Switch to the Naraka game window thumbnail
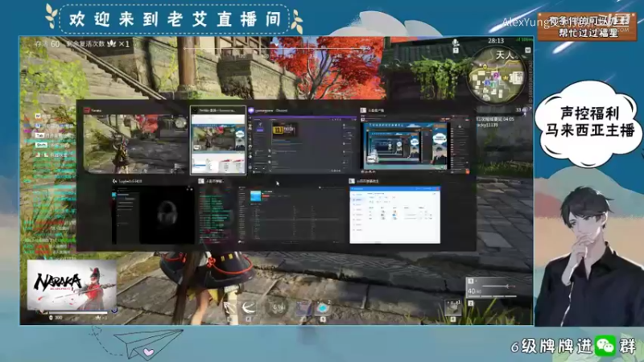 pyautogui.click(x=135, y=144)
